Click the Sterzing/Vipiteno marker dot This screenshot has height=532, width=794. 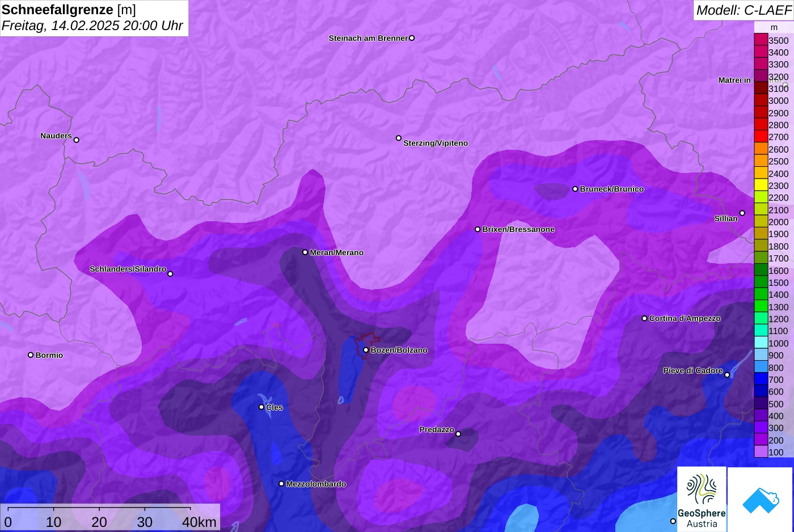(x=399, y=138)
